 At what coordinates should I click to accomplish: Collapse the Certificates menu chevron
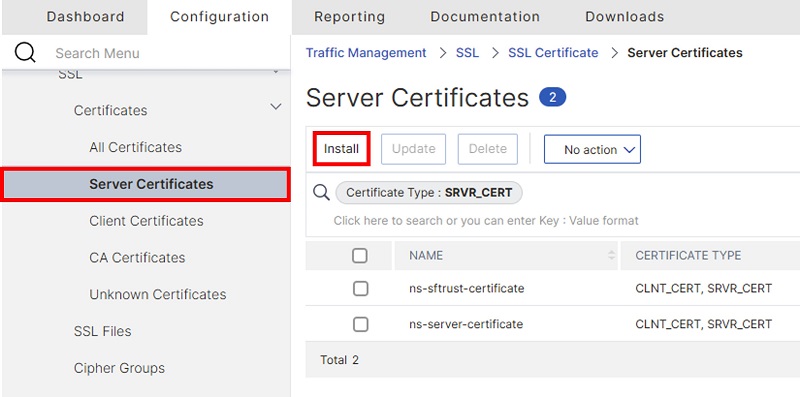click(276, 107)
